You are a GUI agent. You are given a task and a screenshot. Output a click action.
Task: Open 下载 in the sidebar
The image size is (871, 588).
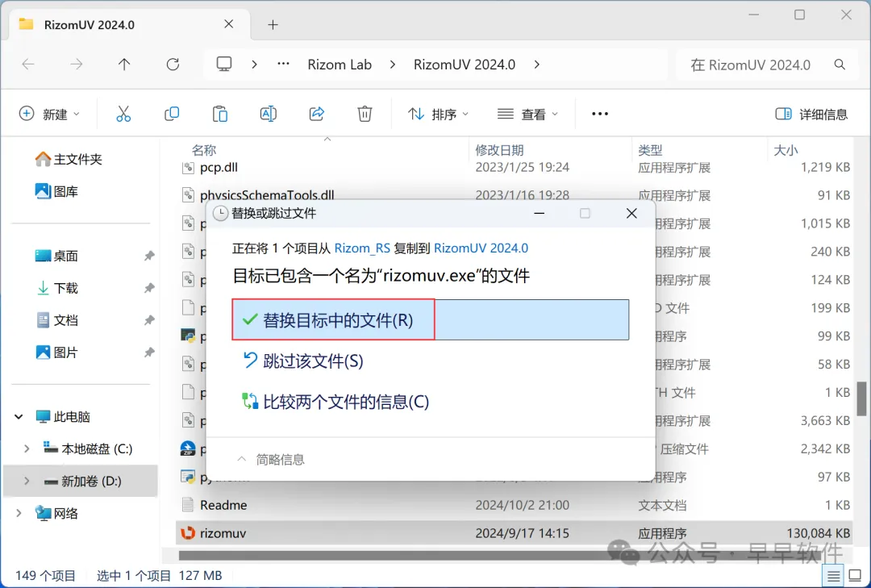[56, 288]
